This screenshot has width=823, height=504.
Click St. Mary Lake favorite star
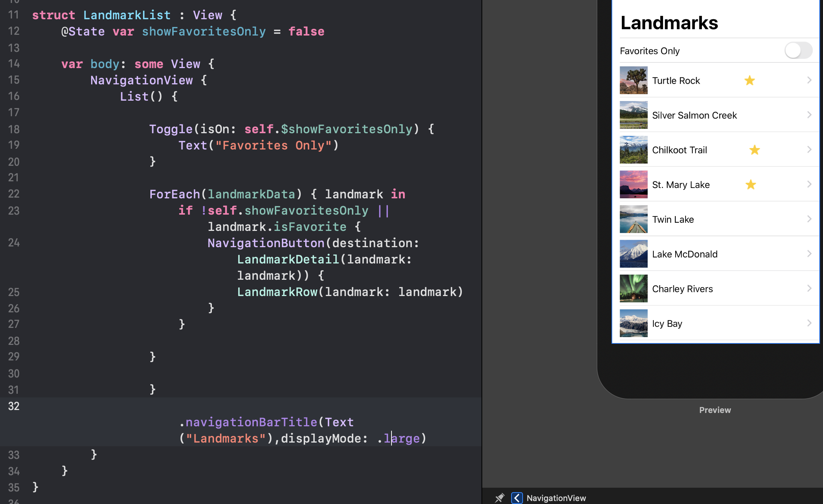click(x=751, y=184)
